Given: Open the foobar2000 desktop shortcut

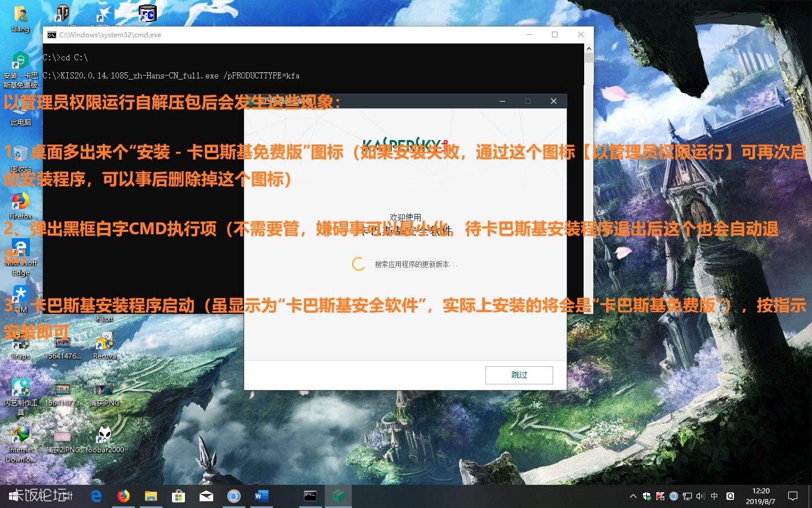Looking at the screenshot, I should point(104,439).
